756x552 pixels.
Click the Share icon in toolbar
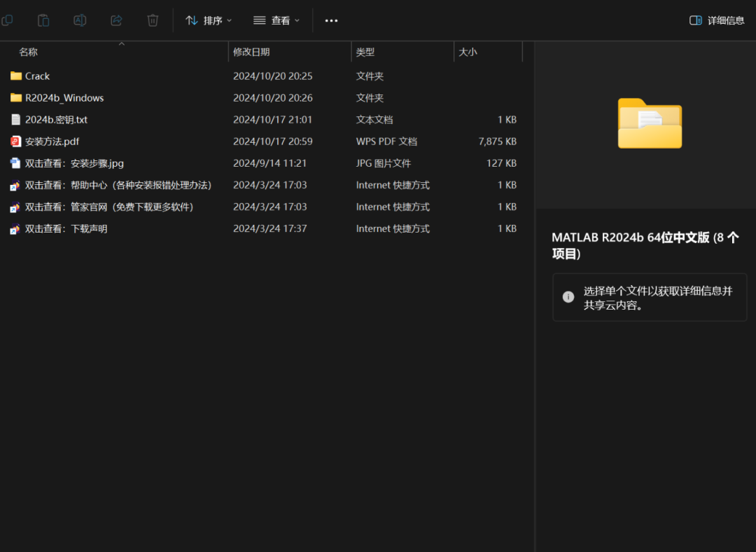point(116,20)
